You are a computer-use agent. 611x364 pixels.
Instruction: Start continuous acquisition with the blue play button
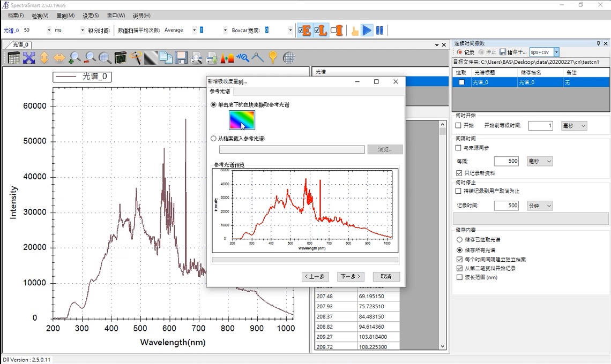pos(367,31)
